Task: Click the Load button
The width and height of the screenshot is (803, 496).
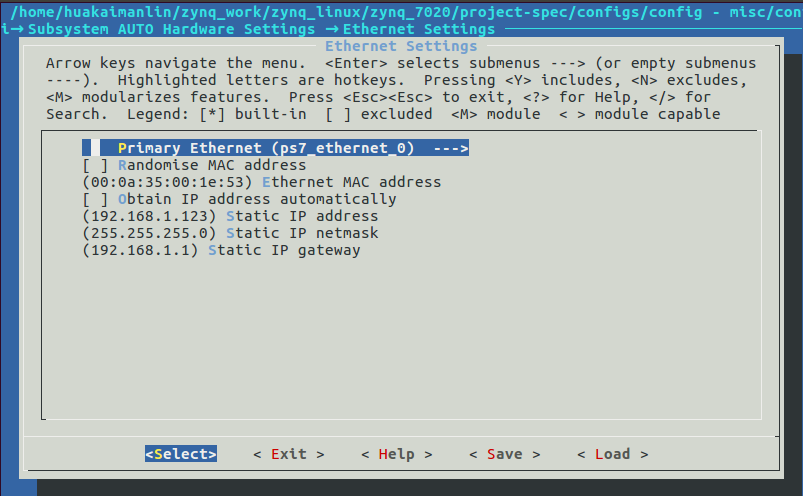Action: [x=613, y=454]
